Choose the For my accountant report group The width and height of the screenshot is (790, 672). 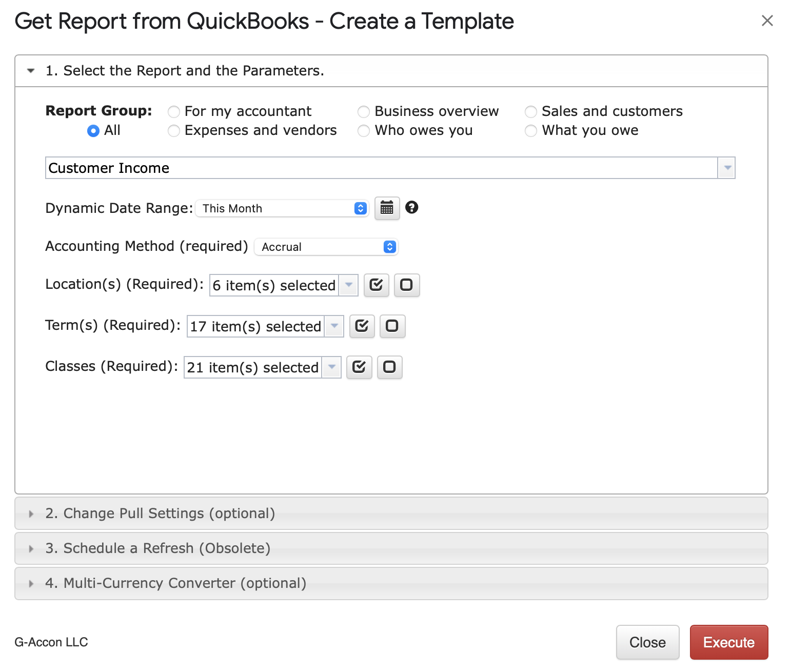(x=174, y=112)
